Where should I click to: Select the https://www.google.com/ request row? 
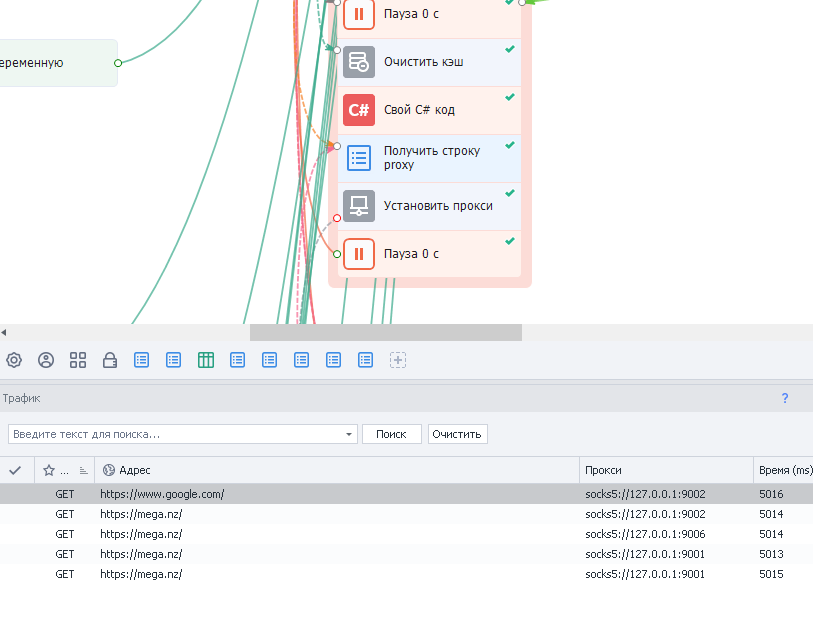[x=406, y=494]
